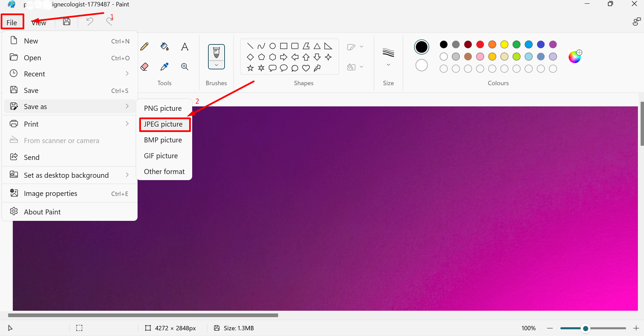Choose the straight line shape

click(250, 46)
